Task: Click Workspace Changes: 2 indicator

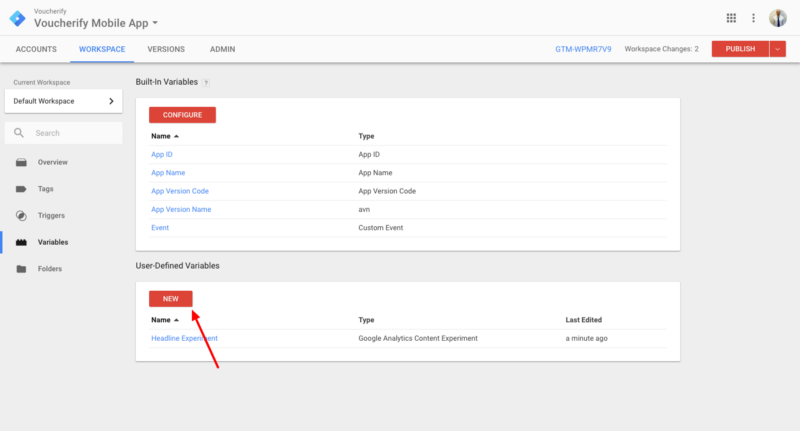Action: click(661, 49)
